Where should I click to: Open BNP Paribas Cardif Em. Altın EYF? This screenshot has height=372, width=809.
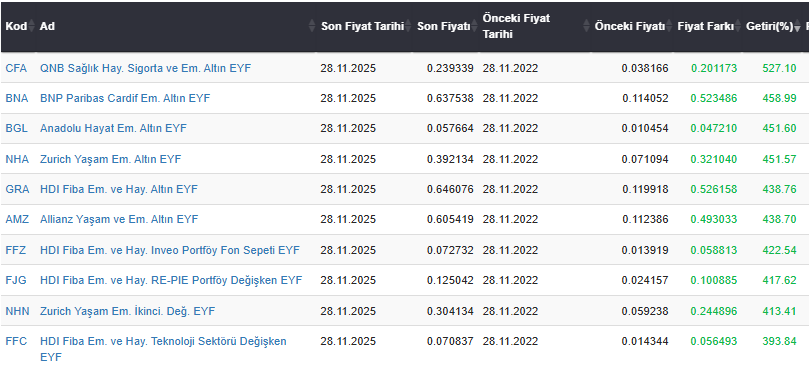point(125,98)
